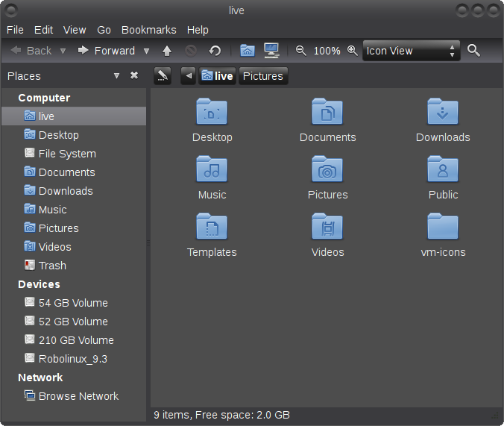
Task: Select the Downloads folder icon in the main pane
Action: [x=443, y=111]
